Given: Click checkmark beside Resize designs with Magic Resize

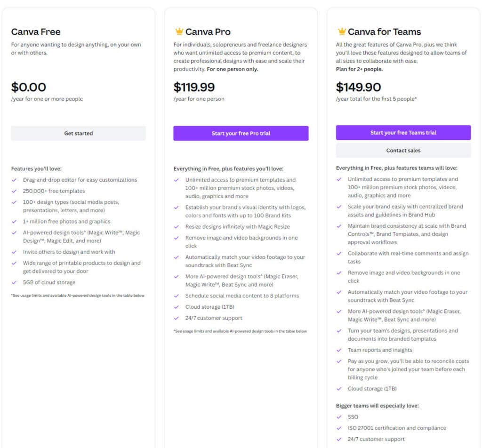Looking at the screenshot, I should [177, 227].
